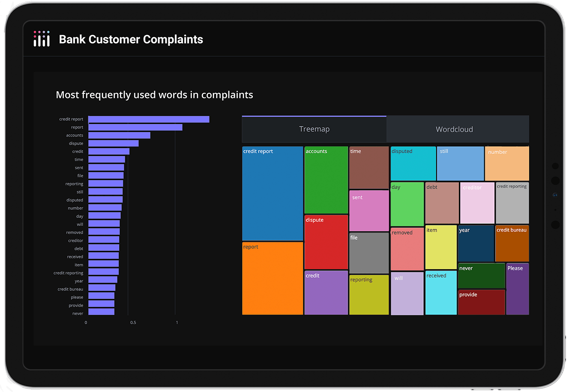The width and height of the screenshot is (569, 392).
Task: Select the 'disputed' bar in the chart
Action: (x=105, y=200)
